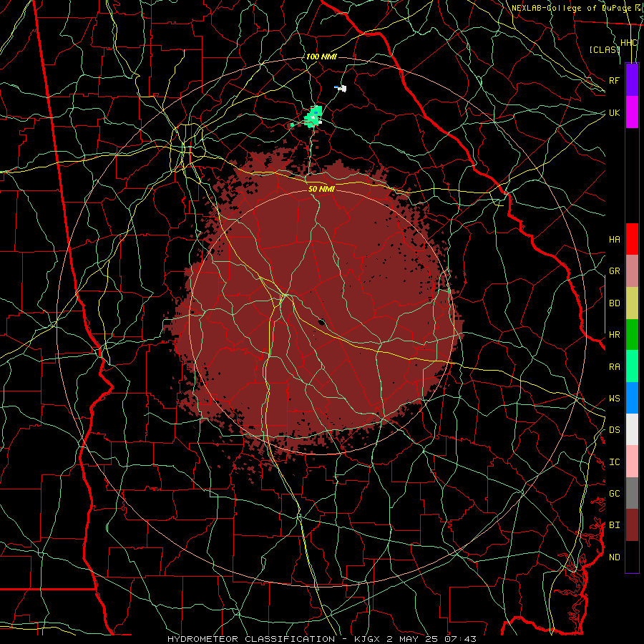Click the HHC product code text
The height and width of the screenshot is (644, 644).
click(x=629, y=43)
